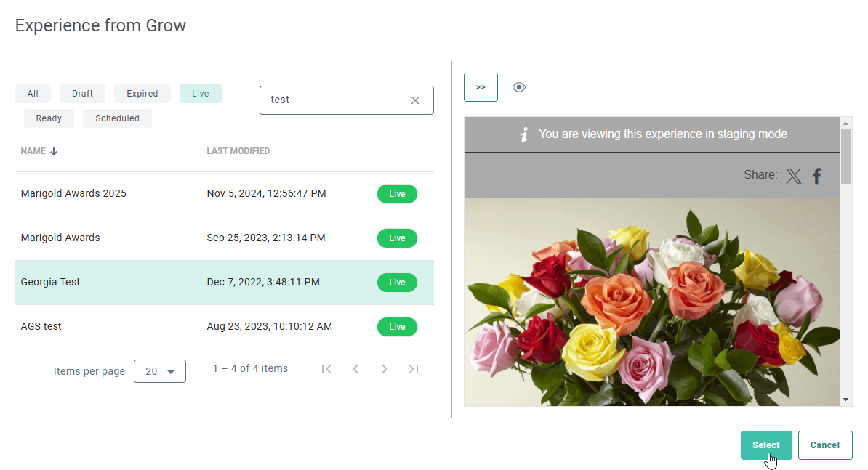Viewport: 868px width, 470px height.
Task: Filter by Live status chip
Action: pyautogui.click(x=200, y=94)
